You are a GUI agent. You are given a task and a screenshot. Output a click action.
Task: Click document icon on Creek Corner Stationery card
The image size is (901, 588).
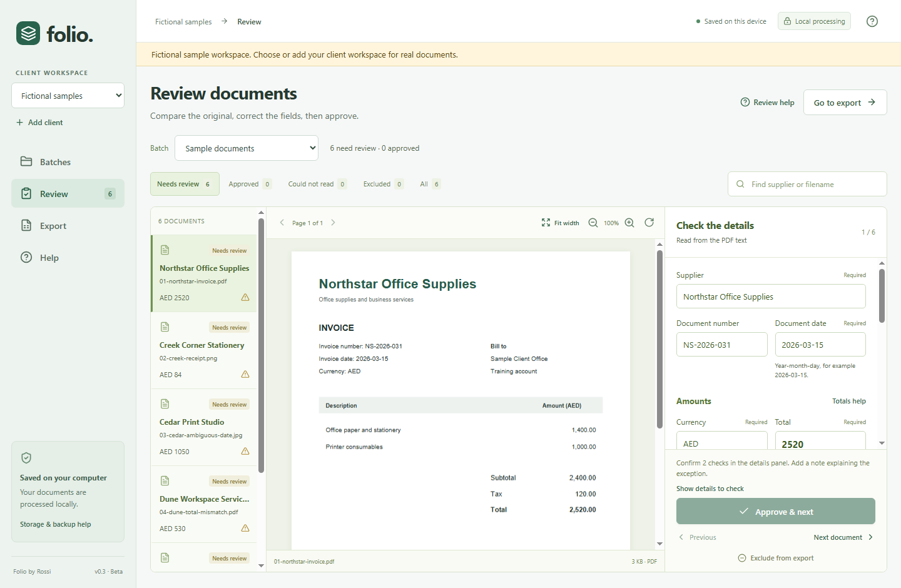coord(165,327)
